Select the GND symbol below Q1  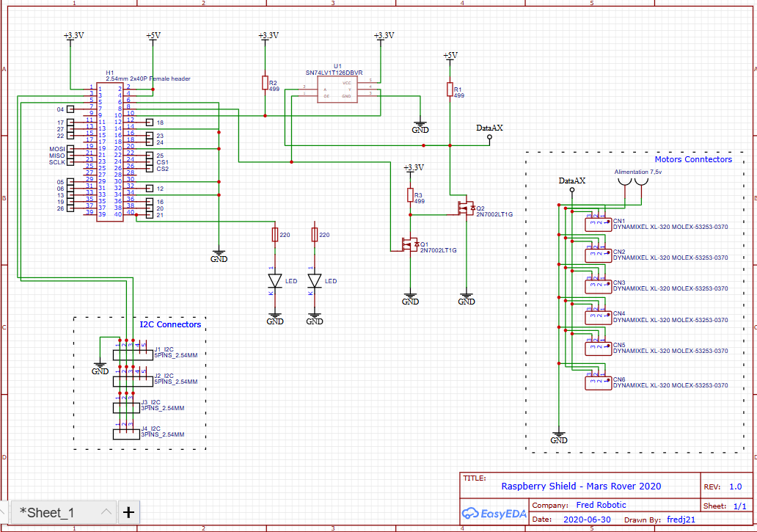(x=410, y=299)
